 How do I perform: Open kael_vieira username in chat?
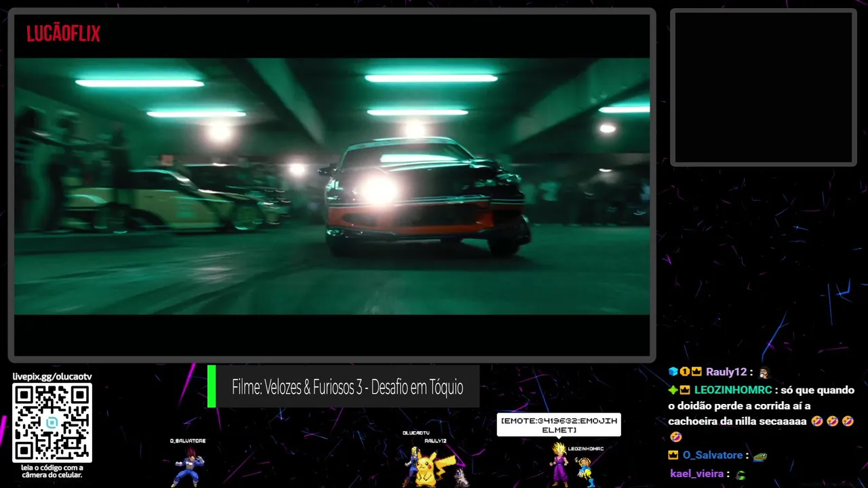click(x=697, y=474)
